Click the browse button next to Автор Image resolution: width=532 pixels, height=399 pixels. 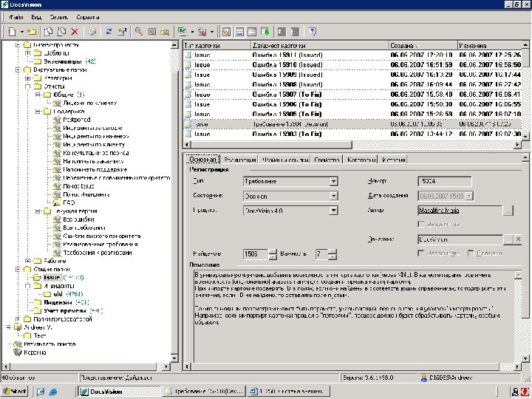click(x=507, y=211)
